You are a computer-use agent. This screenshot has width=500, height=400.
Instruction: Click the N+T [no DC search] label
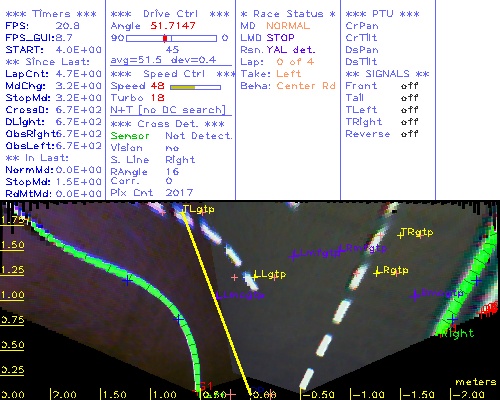(x=168, y=110)
